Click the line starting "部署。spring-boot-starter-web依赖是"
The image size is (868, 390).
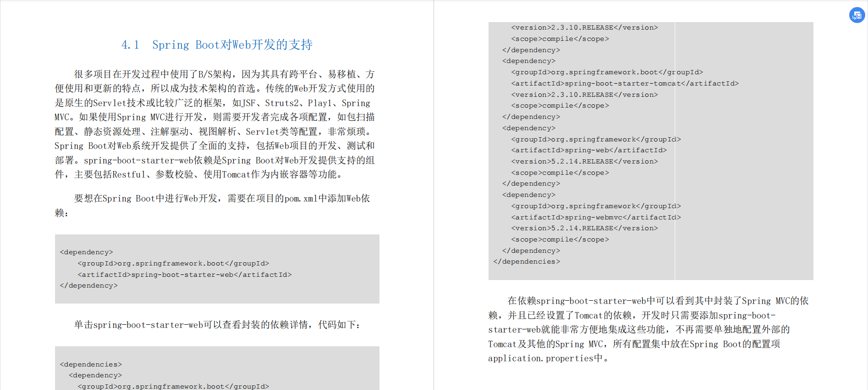click(215, 160)
